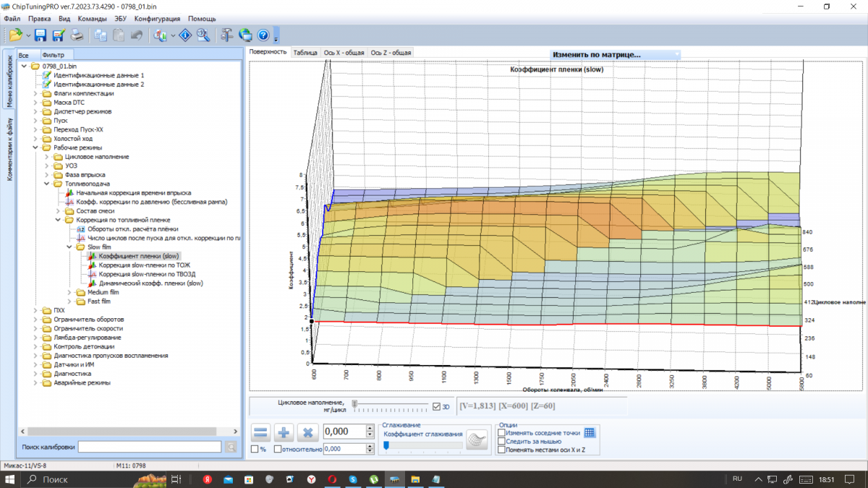Collapse the 'Топливоподача' tree node
The width and height of the screenshot is (868, 488).
tap(48, 184)
